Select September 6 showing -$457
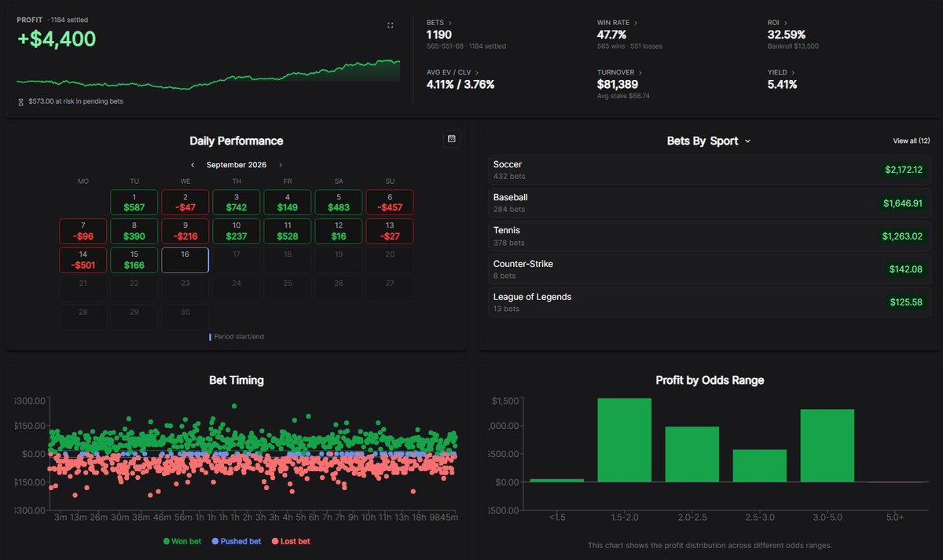 coord(390,202)
